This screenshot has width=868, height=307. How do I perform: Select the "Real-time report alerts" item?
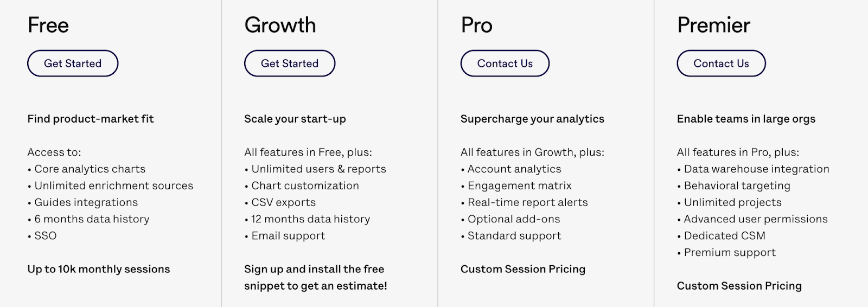point(527,202)
